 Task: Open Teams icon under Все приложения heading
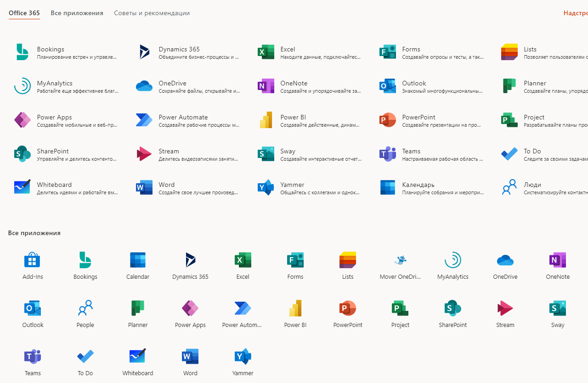coord(33,357)
